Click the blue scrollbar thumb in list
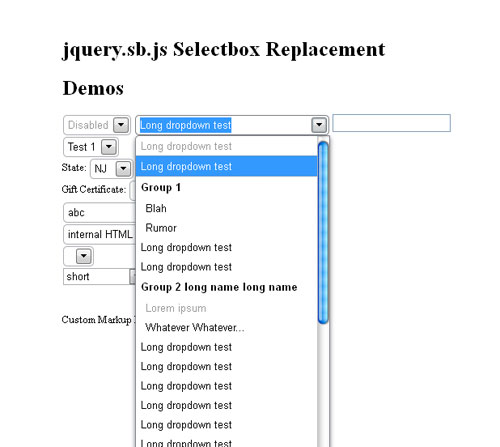Viewport: 500px width, 447px height. [323, 232]
